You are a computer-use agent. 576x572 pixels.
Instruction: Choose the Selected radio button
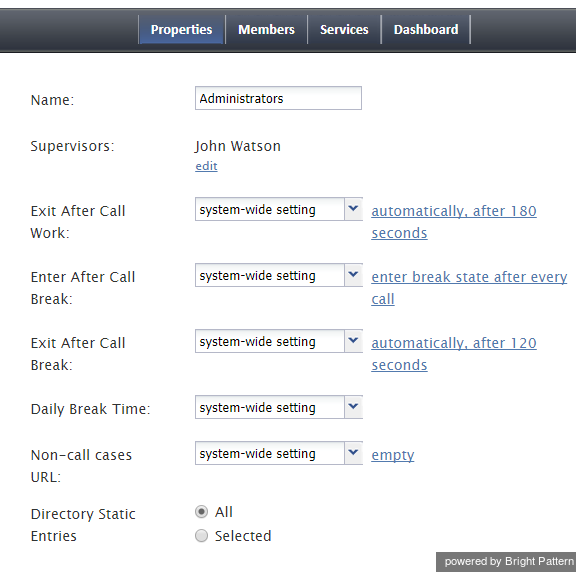point(201,536)
